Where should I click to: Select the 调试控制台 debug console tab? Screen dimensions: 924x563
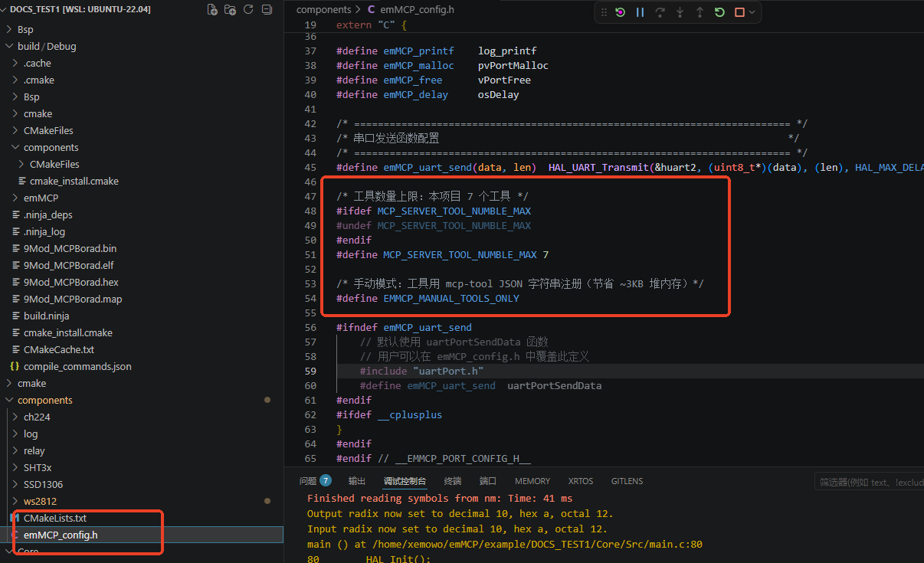coord(405,481)
